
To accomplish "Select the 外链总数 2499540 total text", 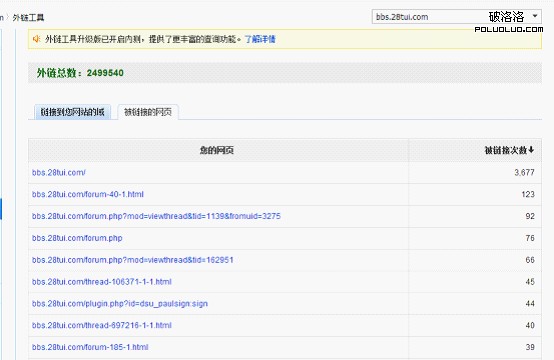I will coord(80,73).
